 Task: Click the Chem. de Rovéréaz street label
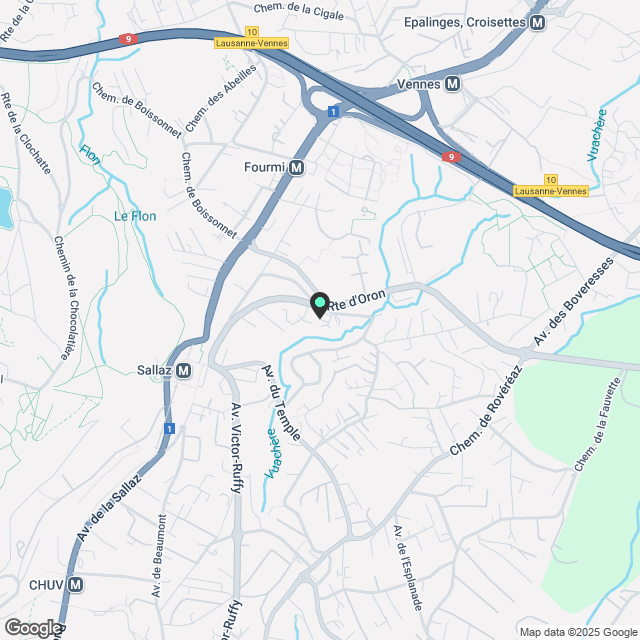486,410
